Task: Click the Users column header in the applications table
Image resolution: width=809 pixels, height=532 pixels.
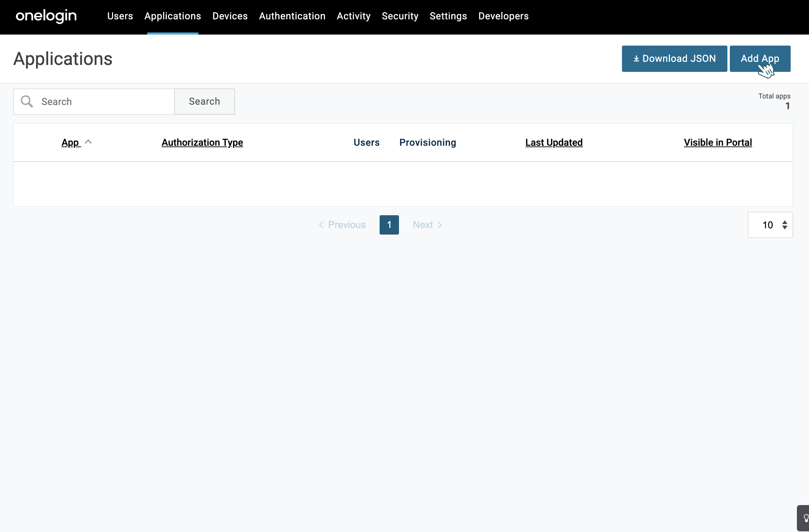Action: [366, 142]
